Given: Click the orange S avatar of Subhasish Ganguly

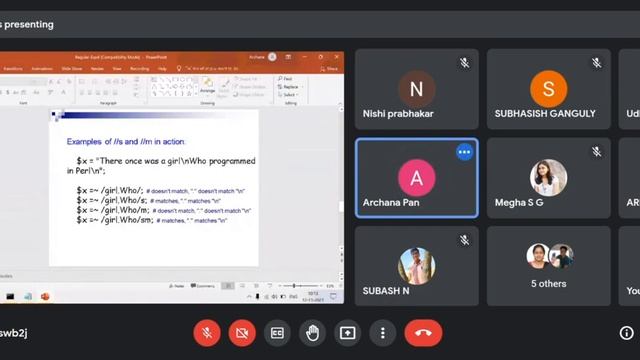Looking at the screenshot, I should (x=549, y=89).
